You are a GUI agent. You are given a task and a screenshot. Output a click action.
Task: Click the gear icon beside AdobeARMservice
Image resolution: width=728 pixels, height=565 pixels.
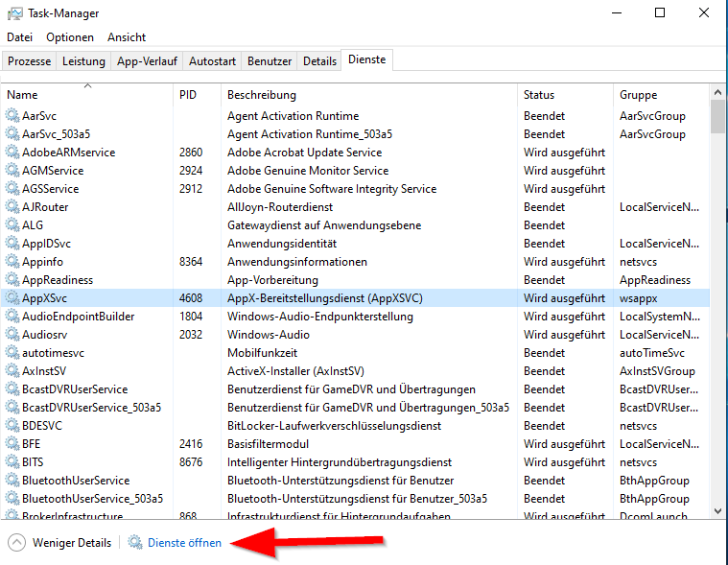pos(12,152)
